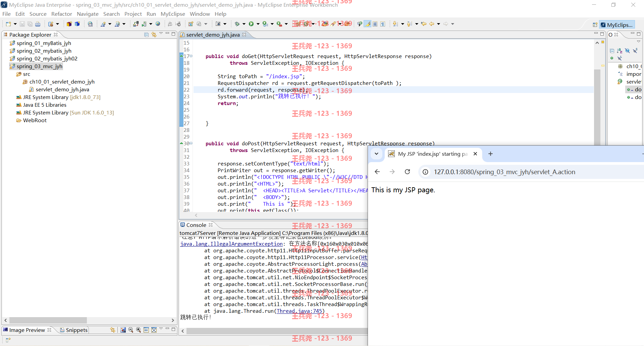
Task: Select the servlet_demo_jyh.java editor tab
Action: [x=213, y=35]
